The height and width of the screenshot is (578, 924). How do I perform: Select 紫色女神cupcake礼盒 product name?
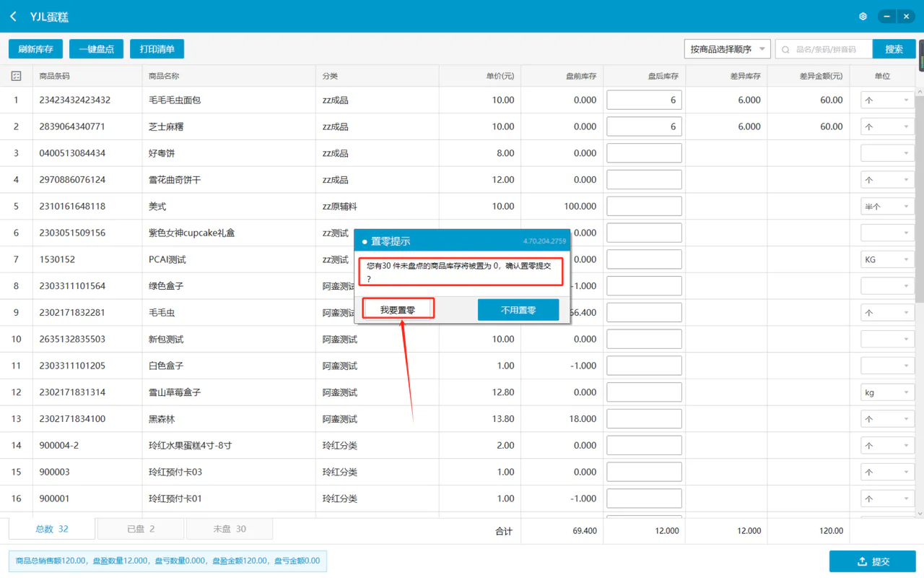[191, 233]
